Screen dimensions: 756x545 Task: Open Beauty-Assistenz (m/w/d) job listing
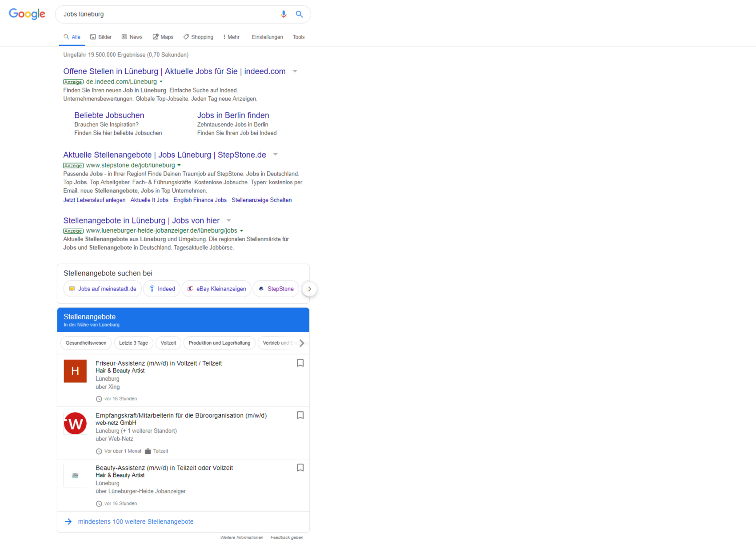click(164, 468)
